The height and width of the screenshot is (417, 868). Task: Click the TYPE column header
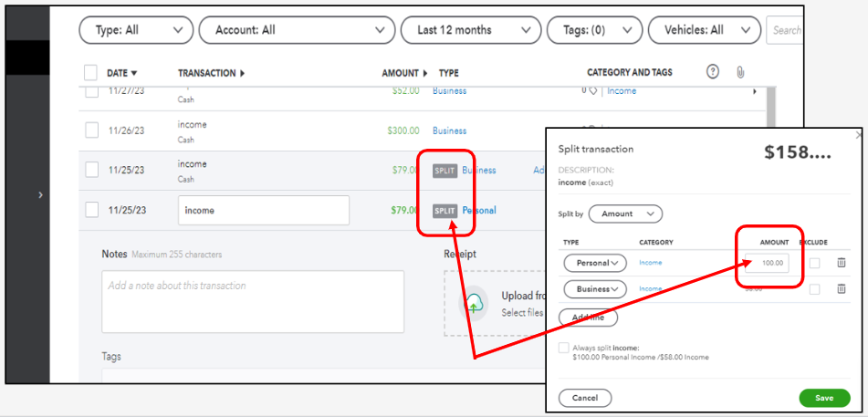448,73
